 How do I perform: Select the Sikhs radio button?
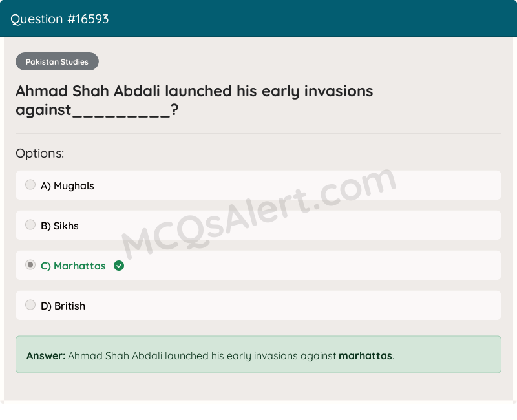[30, 224]
